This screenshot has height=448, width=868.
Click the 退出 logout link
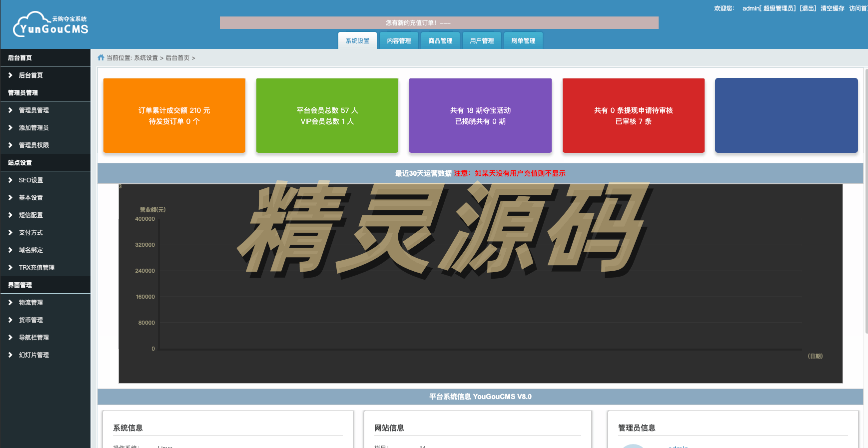pyautogui.click(x=808, y=8)
